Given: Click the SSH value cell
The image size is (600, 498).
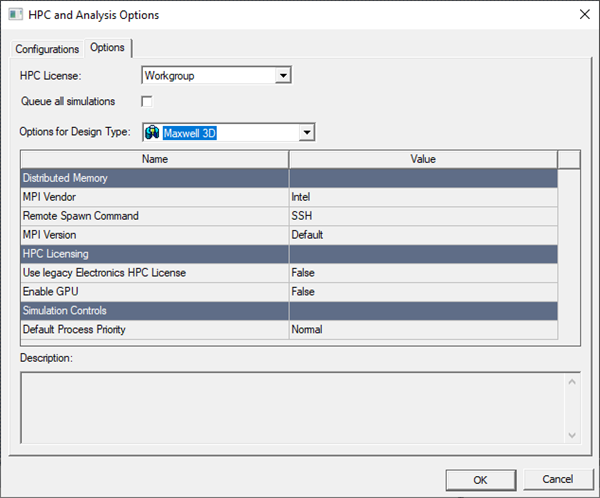Looking at the screenshot, I should pyautogui.click(x=423, y=216).
